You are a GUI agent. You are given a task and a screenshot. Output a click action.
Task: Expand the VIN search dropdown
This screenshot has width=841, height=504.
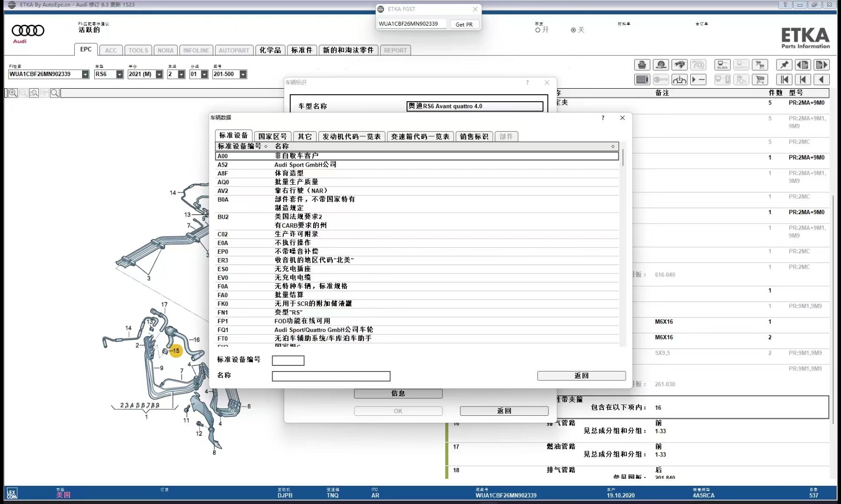(x=85, y=74)
